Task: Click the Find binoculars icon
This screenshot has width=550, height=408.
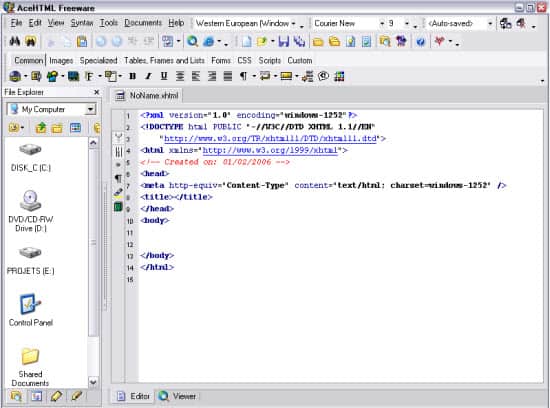Action: click(14, 42)
